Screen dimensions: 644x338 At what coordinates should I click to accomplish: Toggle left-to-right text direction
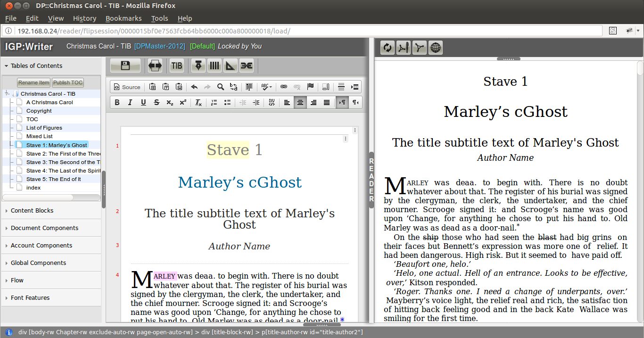point(342,102)
